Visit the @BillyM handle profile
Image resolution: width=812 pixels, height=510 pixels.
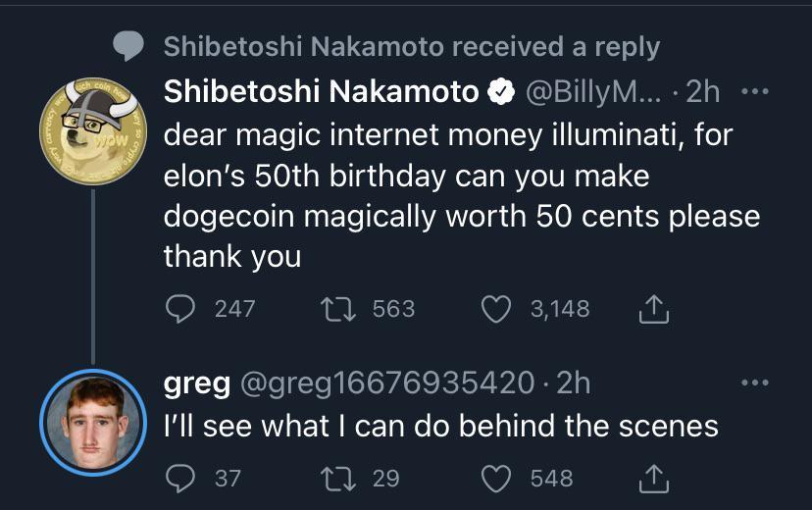[x=594, y=92]
